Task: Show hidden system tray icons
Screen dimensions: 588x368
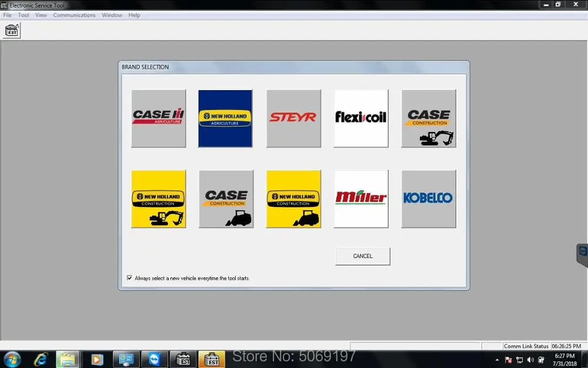Action: (497, 360)
